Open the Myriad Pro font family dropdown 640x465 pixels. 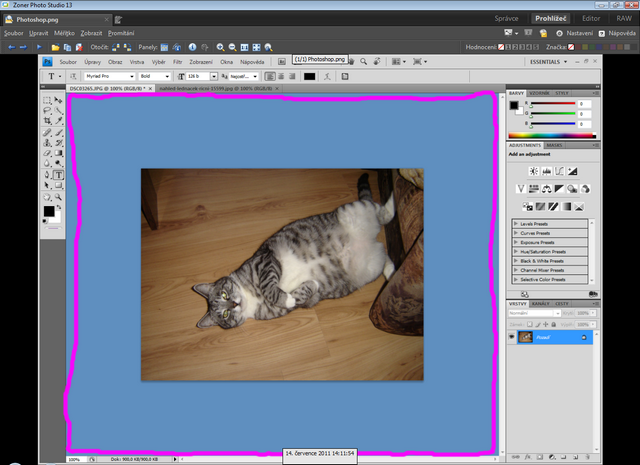pos(109,76)
